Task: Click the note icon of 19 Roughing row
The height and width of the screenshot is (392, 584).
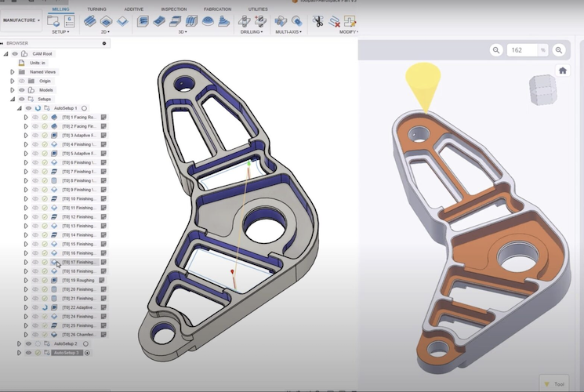Action: [x=102, y=280]
